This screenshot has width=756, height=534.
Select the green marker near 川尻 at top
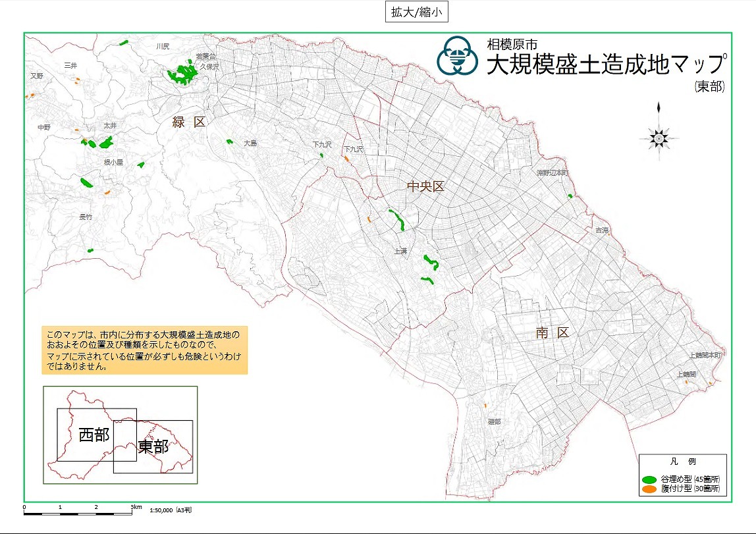pyautogui.click(x=124, y=43)
